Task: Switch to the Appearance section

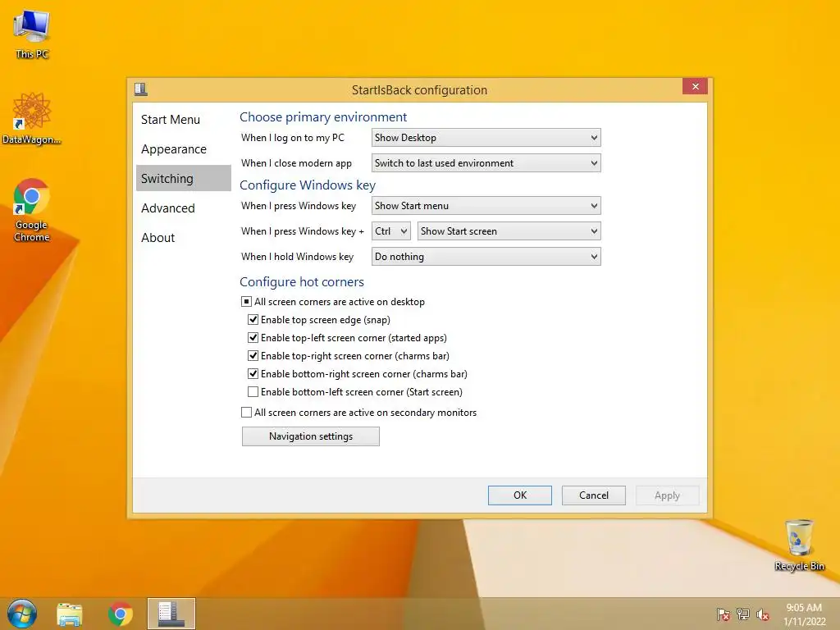Action: (183, 149)
